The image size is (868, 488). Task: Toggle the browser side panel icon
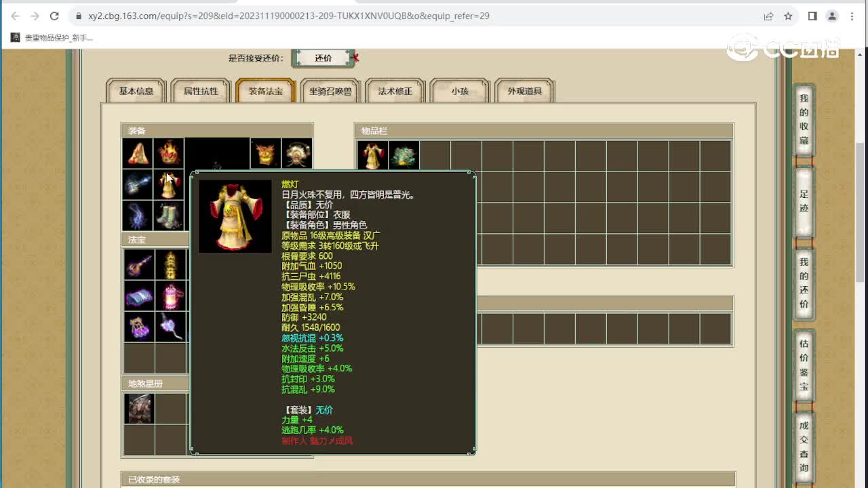point(812,16)
